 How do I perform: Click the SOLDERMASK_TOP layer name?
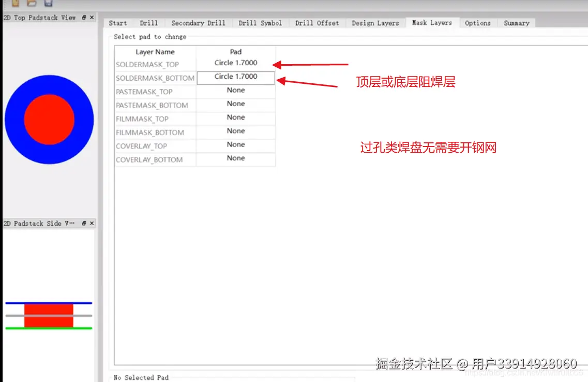tap(147, 64)
